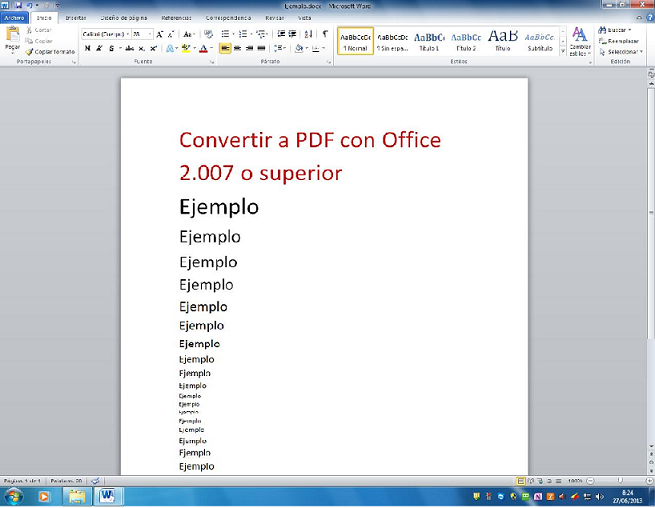Open the font name dropdown (Calibri)
This screenshot has height=508, width=655.
click(x=128, y=34)
